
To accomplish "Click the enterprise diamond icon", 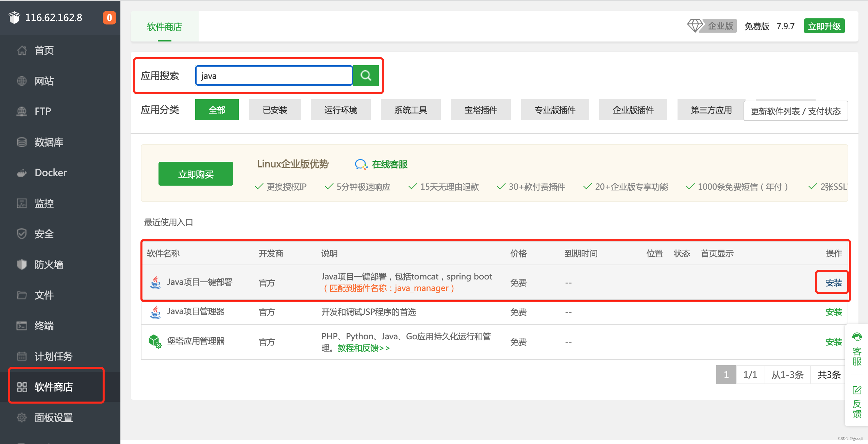I will 695,25.
